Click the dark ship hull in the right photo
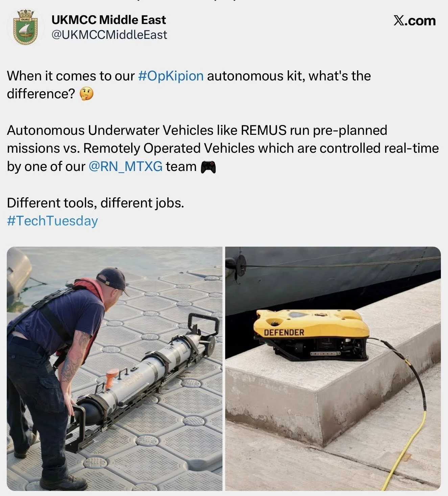 (x=333, y=281)
